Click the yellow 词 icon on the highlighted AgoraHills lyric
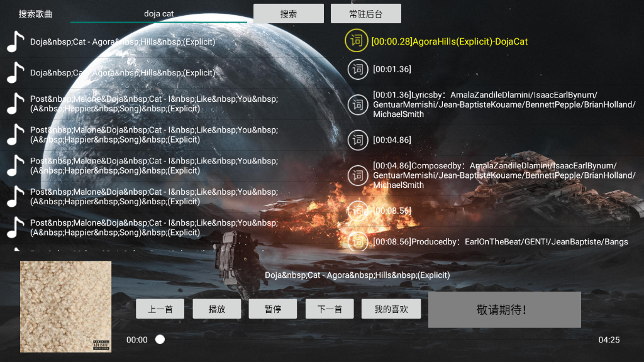 pyautogui.click(x=357, y=40)
